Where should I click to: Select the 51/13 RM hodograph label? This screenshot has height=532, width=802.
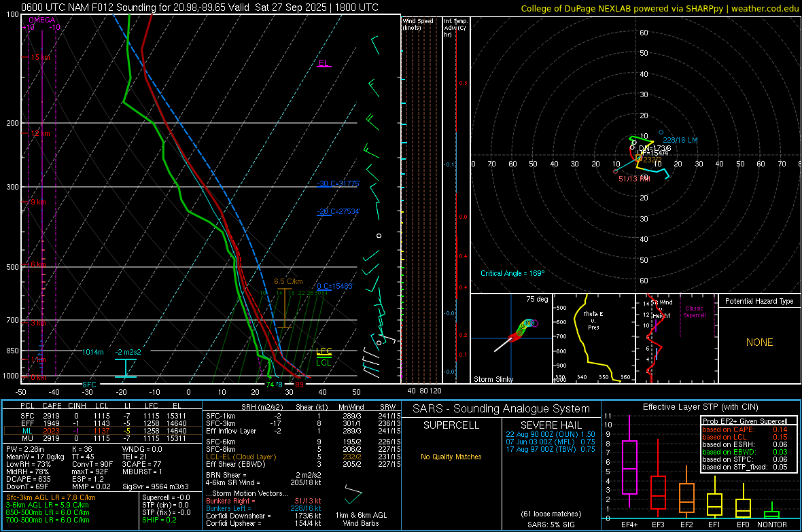pyautogui.click(x=634, y=179)
